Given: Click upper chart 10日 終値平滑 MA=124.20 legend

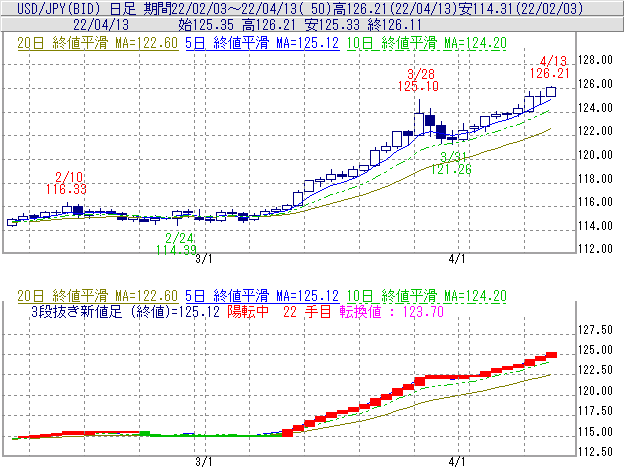Looking at the screenshot, I should (427, 43).
